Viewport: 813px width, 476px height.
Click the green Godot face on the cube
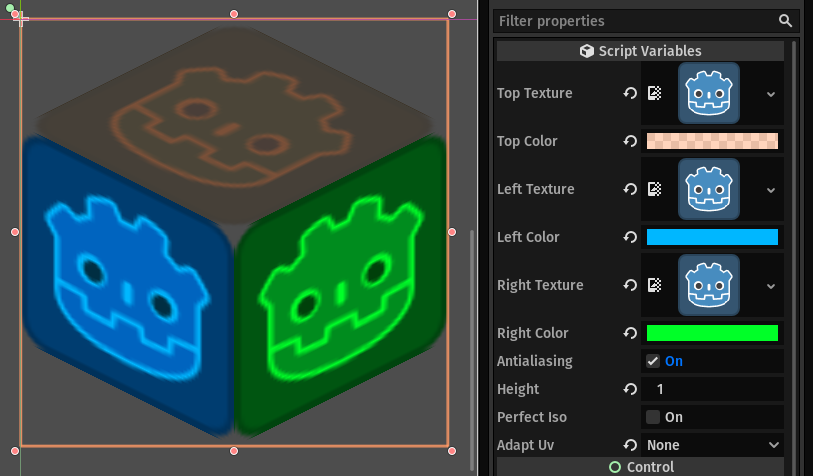coord(341,288)
